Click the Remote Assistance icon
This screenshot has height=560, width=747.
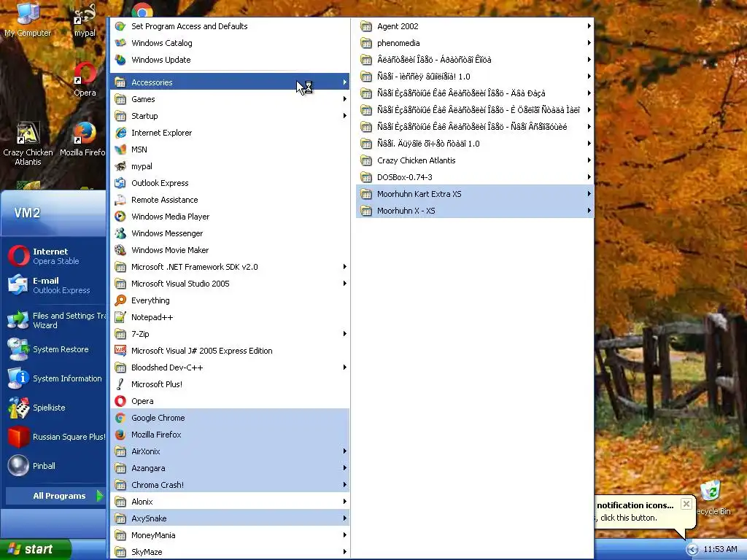(x=120, y=200)
